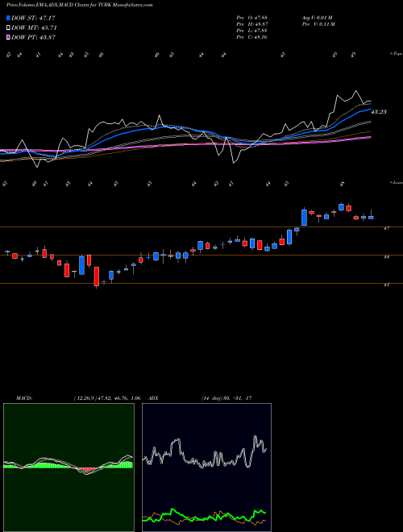Open the dark blue ADX indicator chart

[x=206, y=468]
